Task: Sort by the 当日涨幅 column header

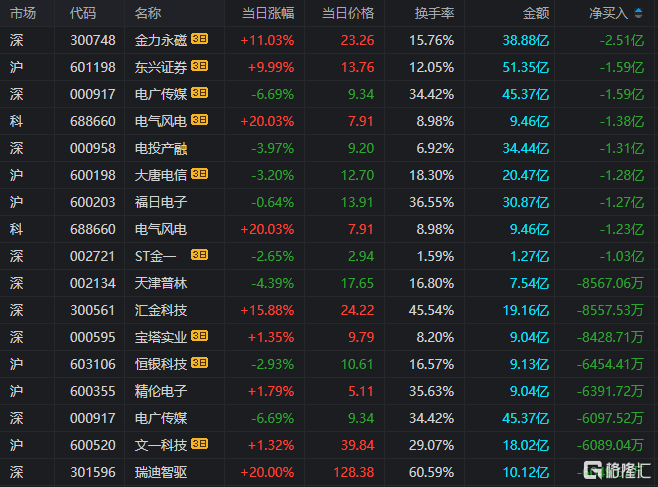Action: tap(268, 13)
